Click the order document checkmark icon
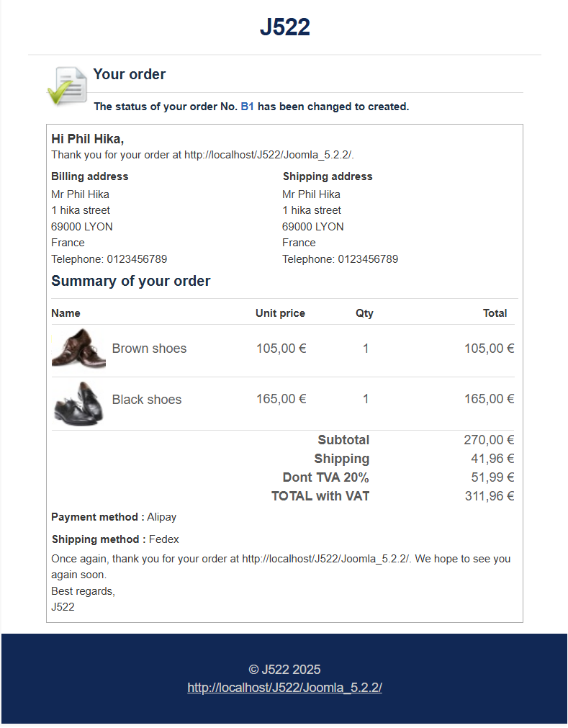Screen dimensions: 568x728 point(67,86)
